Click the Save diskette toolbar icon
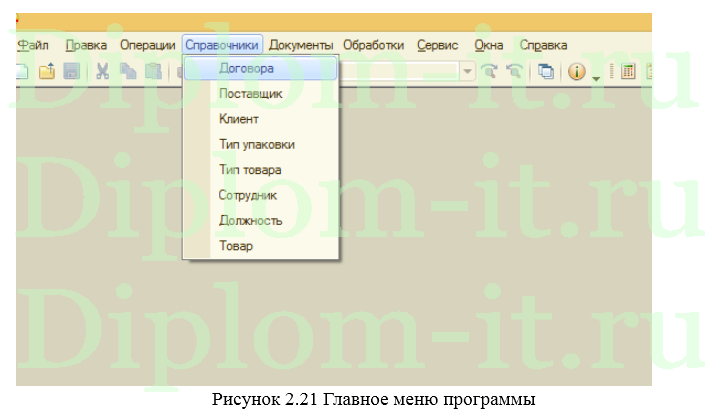 pos(71,71)
